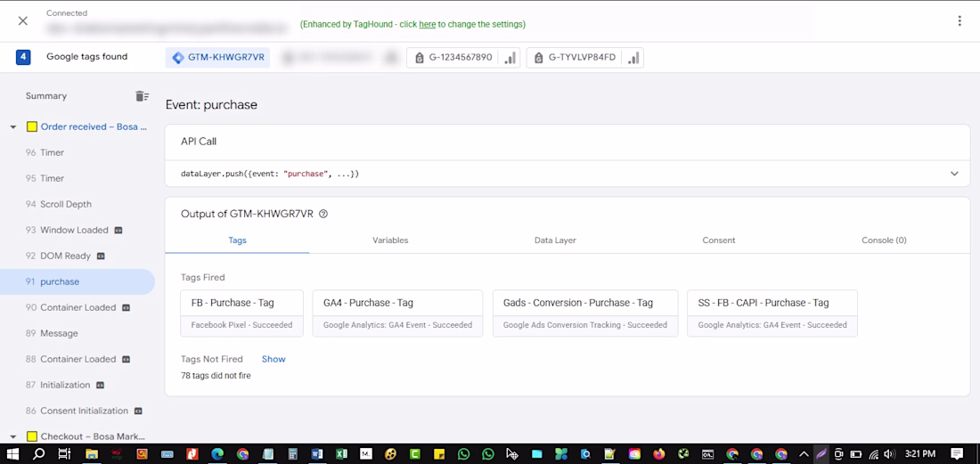Show the tags not fired list
The height and width of the screenshot is (464, 980).
[274, 359]
